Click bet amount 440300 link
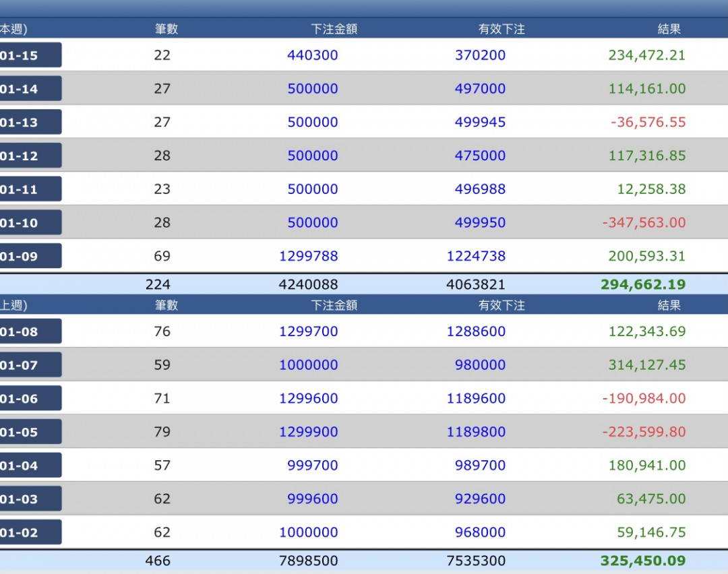The image size is (728, 574). pos(312,55)
